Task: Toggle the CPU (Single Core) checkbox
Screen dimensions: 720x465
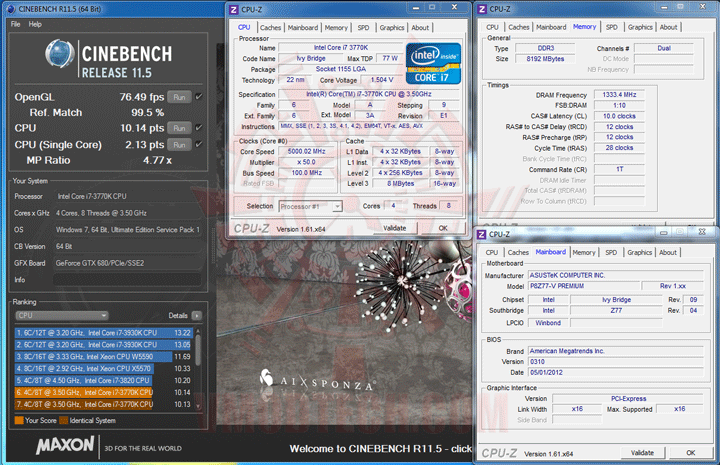Action: (x=199, y=144)
